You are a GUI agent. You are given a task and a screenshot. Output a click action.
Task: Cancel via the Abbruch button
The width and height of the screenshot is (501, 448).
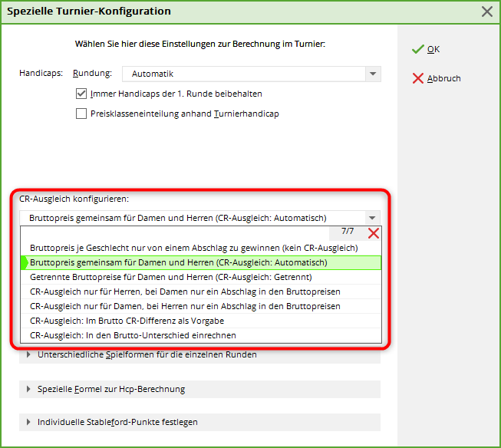(437, 78)
